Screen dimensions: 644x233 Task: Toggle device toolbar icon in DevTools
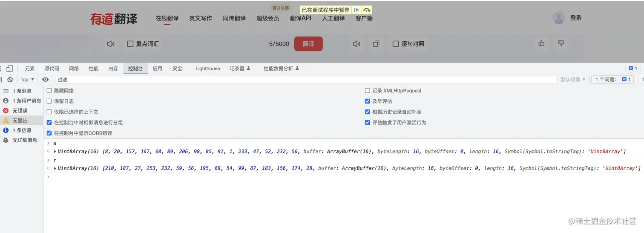[9, 68]
